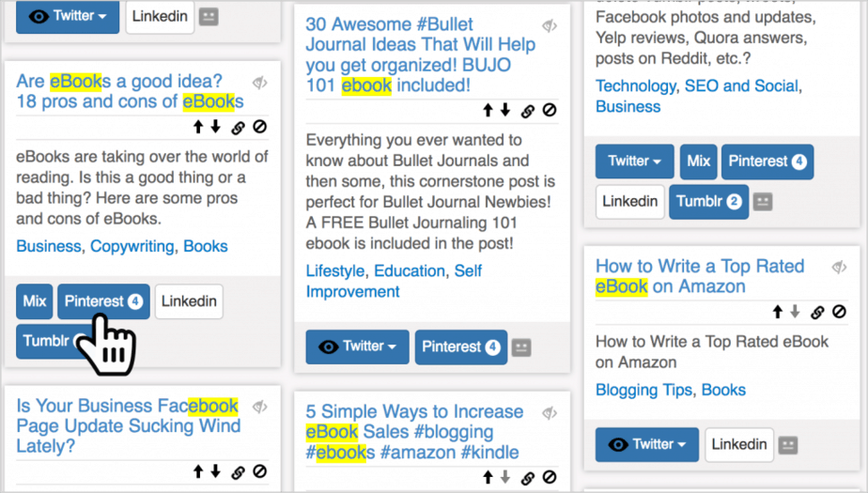Open 'How to Write a Top Rated eBook' title
Screen dimensions: 868x493
(700, 276)
